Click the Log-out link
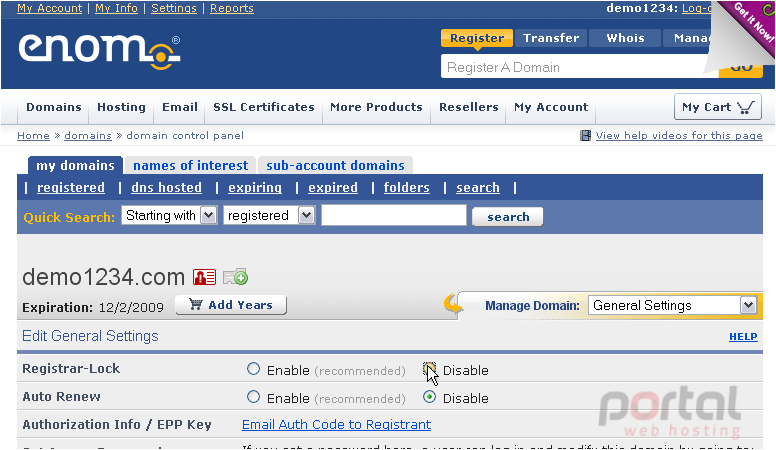776x450 pixels. (x=698, y=8)
